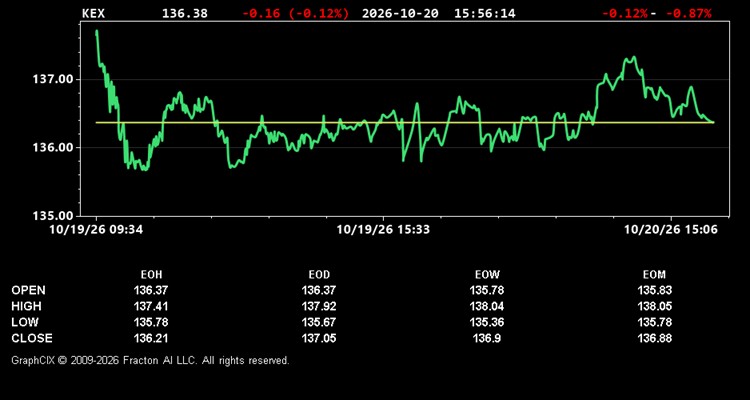The image size is (750, 400).
Task: Click the 10/20/26 15:06 axis label
Action: (671, 230)
